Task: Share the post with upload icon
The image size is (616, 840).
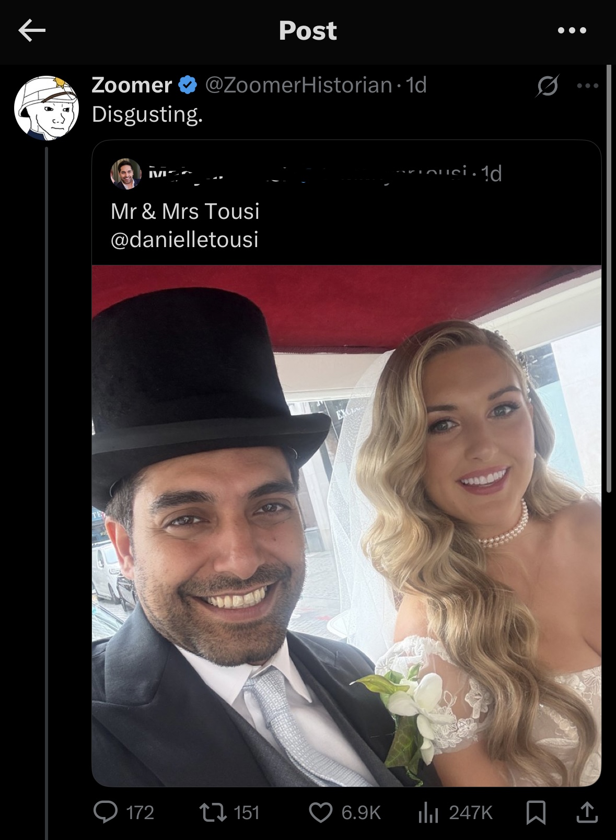Action: tap(586, 812)
